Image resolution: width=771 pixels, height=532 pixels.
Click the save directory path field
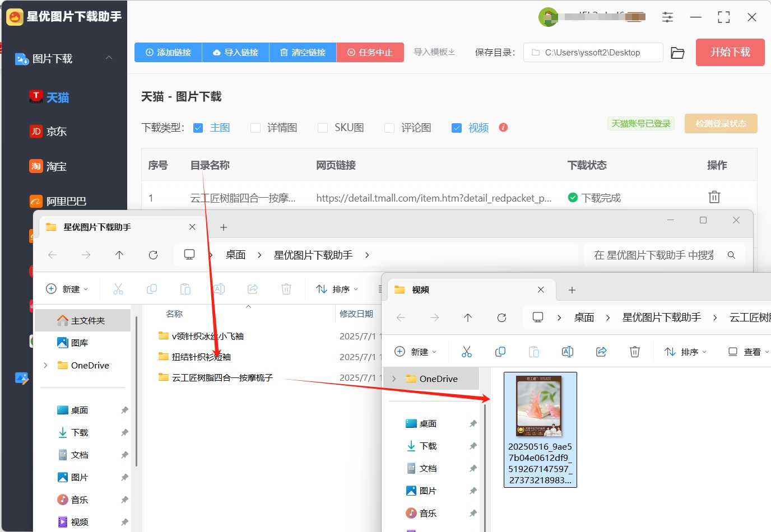click(593, 53)
